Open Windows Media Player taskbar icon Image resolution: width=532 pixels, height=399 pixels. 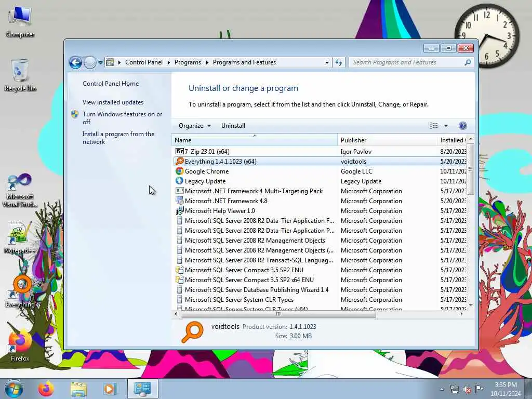[x=109, y=389]
